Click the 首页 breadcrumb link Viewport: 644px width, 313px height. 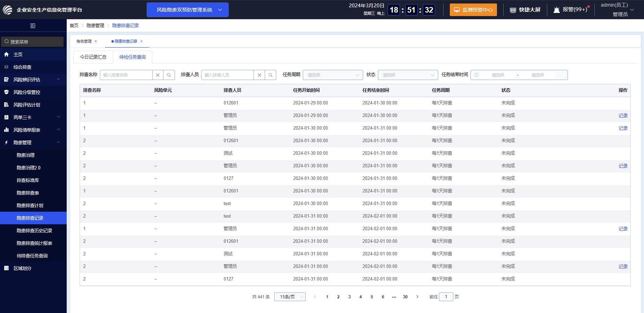coord(74,26)
